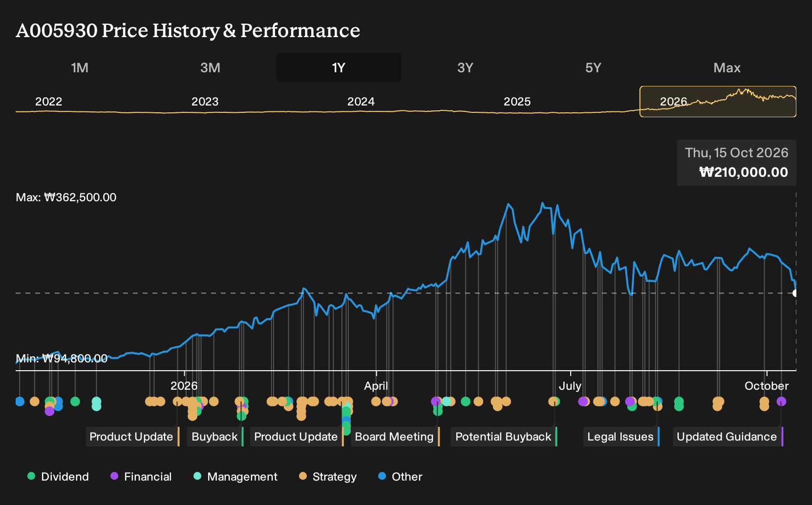The width and height of the screenshot is (812, 505).
Task: Toggle the Management legend filter
Action: [x=235, y=477]
